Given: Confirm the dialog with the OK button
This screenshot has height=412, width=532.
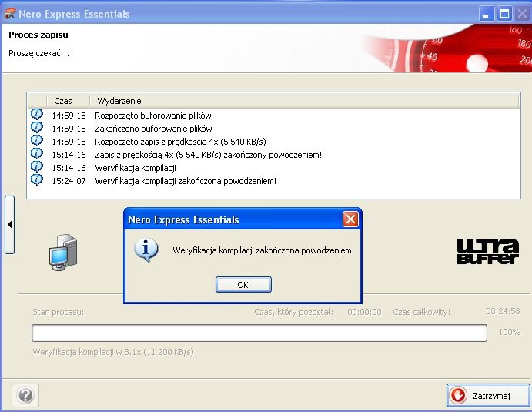Looking at the screenshot, I should (243, 284).
